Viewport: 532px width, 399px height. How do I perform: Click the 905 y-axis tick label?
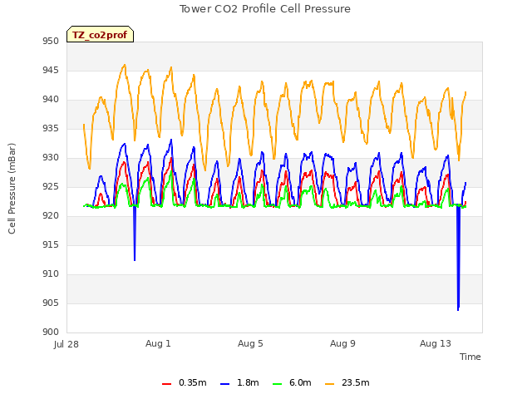click(51, 303)
